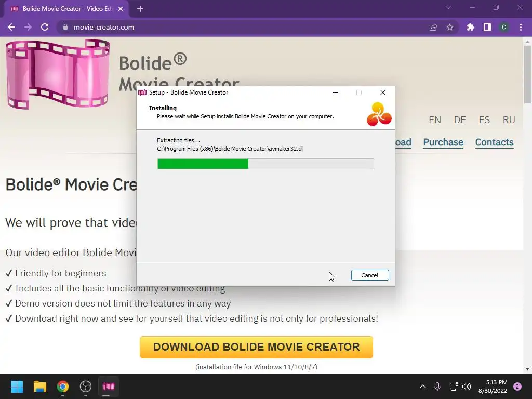This screenshot has width=532, height=399.
Task: Click the pink film strip logo
Action: tap(58, 74)
